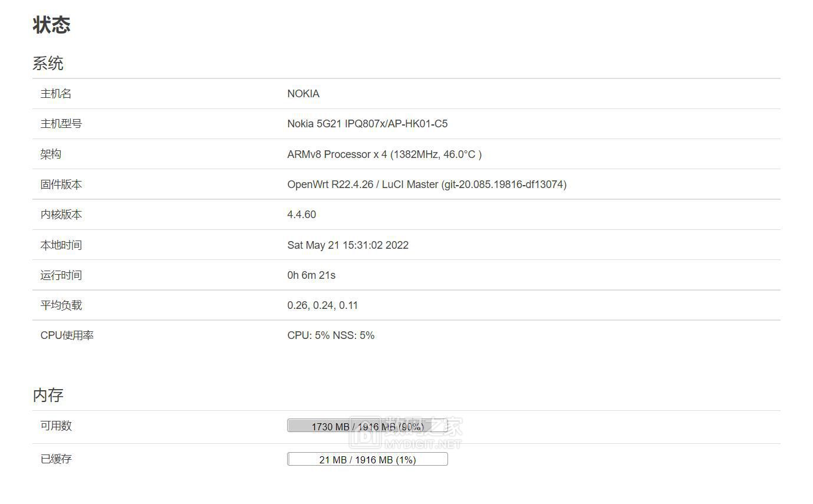Click the 内核版本 row label
813x504 pixels.
61,215
